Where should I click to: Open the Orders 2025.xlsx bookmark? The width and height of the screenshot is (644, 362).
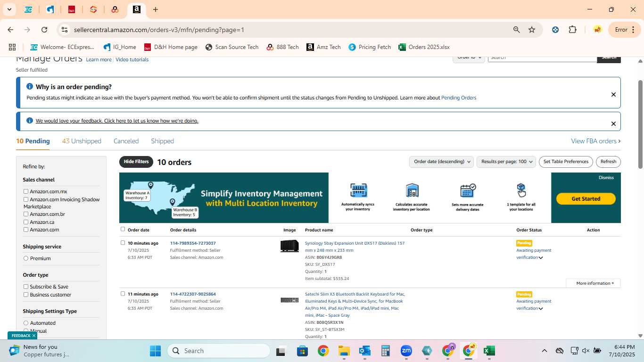pos(424,47)
